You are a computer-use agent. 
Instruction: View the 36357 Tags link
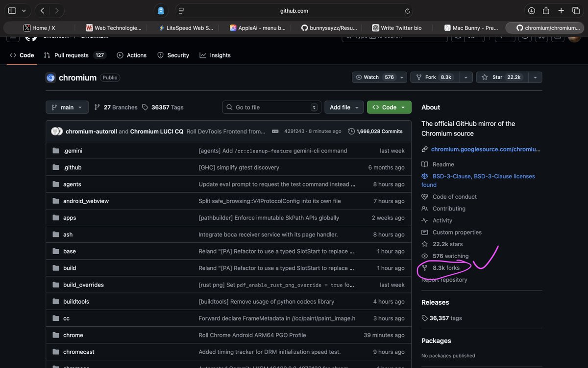coord(163,107)
